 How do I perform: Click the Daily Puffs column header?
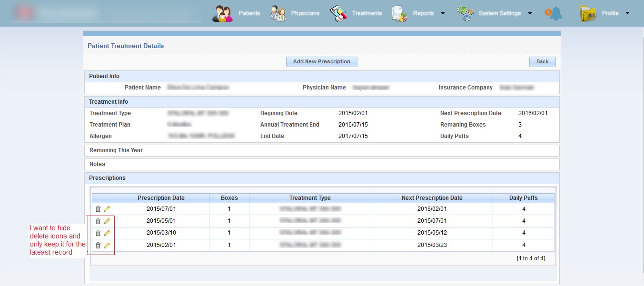tap(523, 198)
